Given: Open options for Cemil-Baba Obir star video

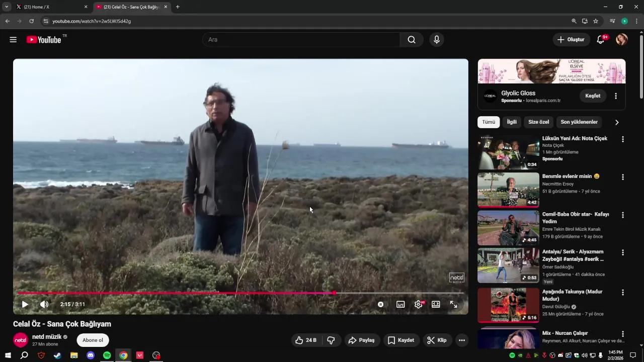Looking at the screenshot, I should click(623, 215).
